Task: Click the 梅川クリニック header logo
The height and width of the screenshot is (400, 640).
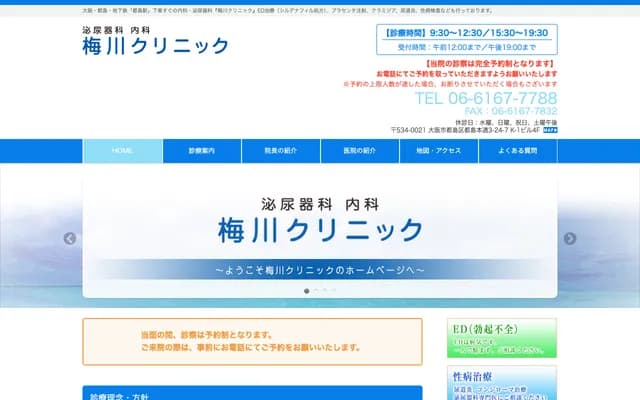Action: [x=156, y=40]
